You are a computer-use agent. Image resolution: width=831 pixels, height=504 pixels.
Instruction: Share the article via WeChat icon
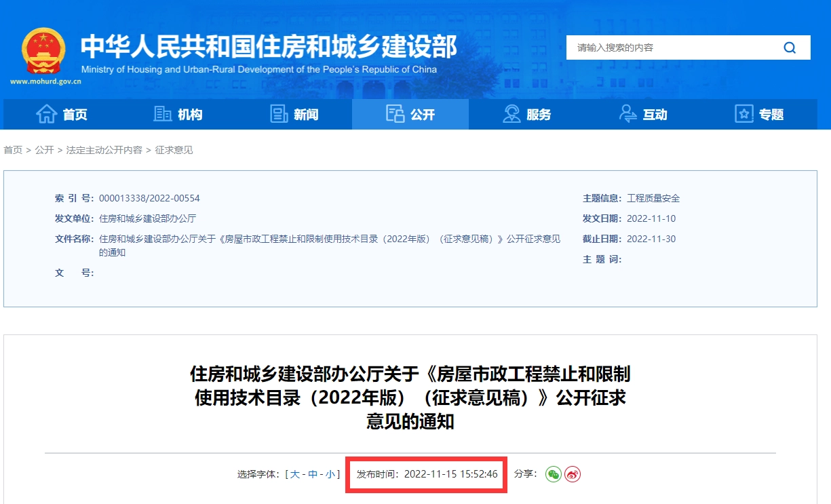[x=552, y=475]
